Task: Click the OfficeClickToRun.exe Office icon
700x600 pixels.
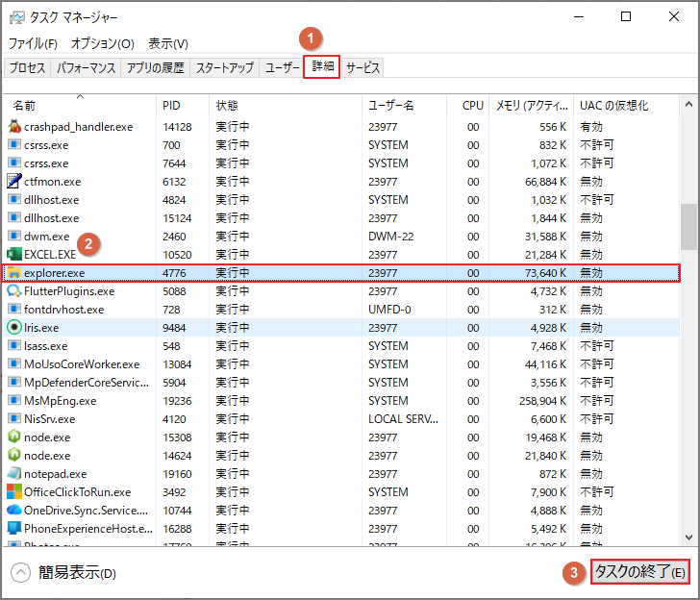Action: pyautogui.click(x=14, y=491)
